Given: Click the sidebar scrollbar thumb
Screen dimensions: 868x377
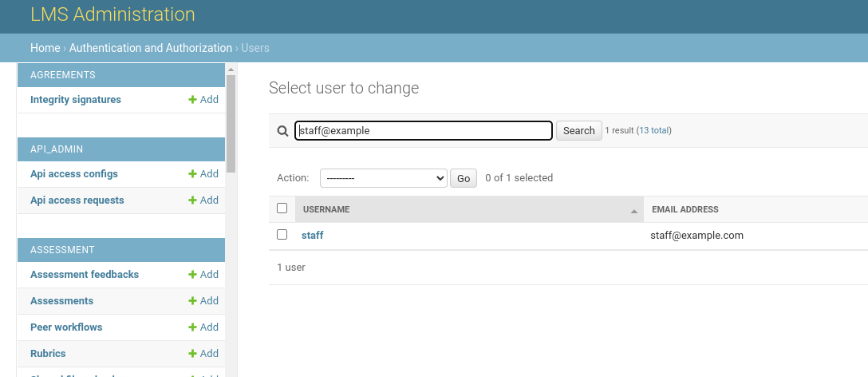Looking at the screenshot, I should (231, 123).
